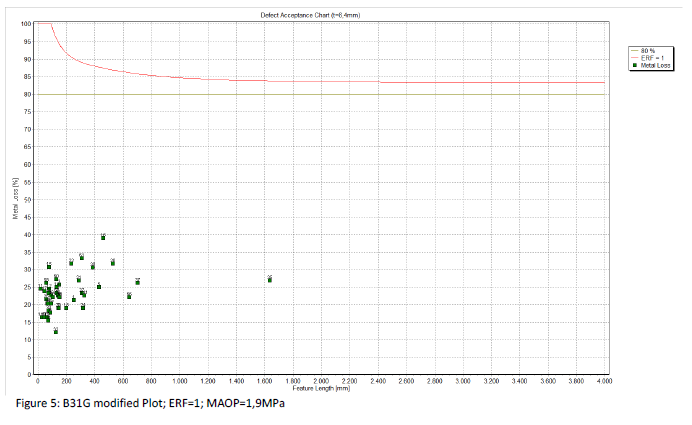Click the red ERF curve where it bends
Image resolution: width=692 pixels, height=425 pixels.
[x=60, y=42]
